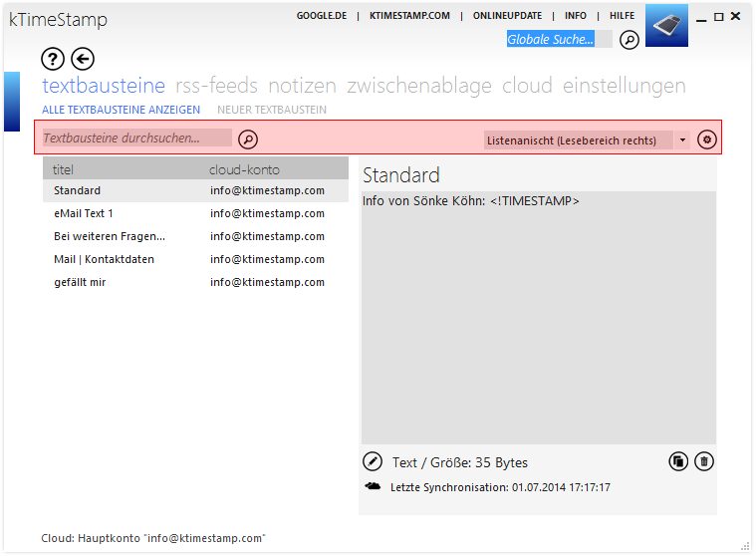Click the trash delete icon
The width and height of the screenshot is (756, 556).
(704, 461)
